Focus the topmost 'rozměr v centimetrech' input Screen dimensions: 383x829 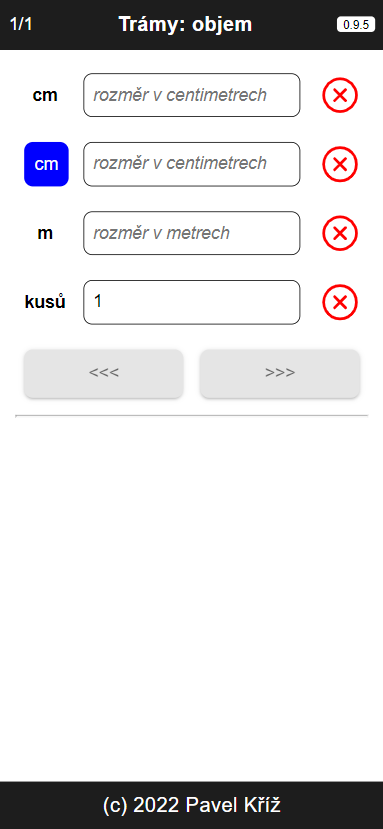[192, 95]
